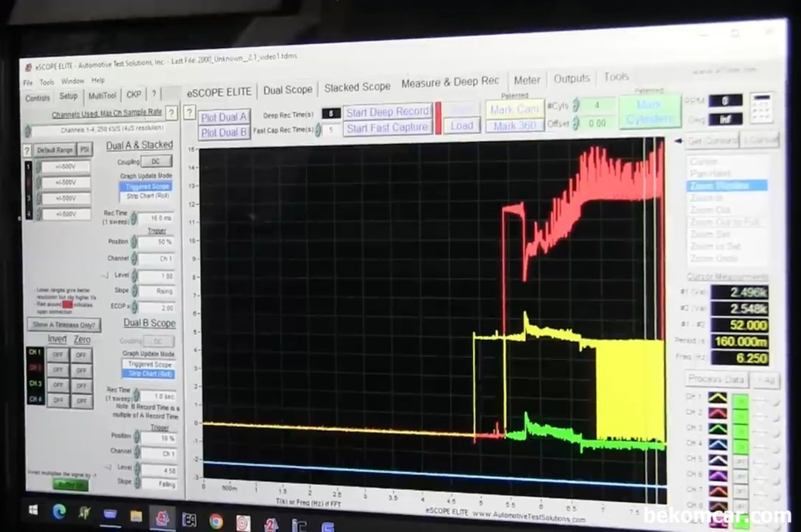Screen dimensions: 801x532
Task: Adjust Dual A Rec Time 16.0 ms stepper
Action: [133, 218]
